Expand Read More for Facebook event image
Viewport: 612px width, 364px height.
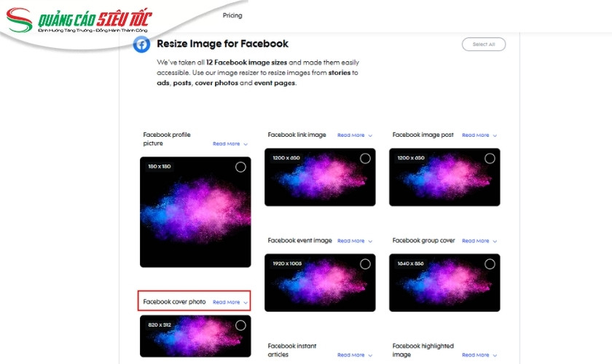click(354, 241)
